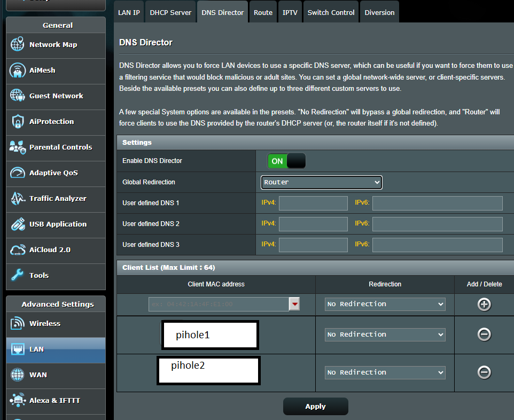Open the Global Redirection dropdown

point(322,182)
